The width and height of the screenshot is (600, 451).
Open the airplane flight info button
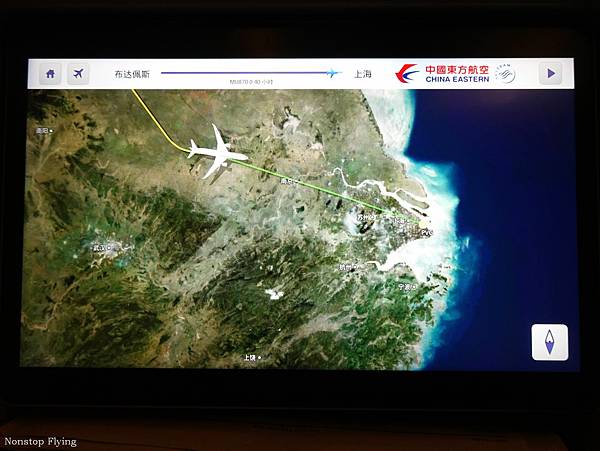(78, 73)
